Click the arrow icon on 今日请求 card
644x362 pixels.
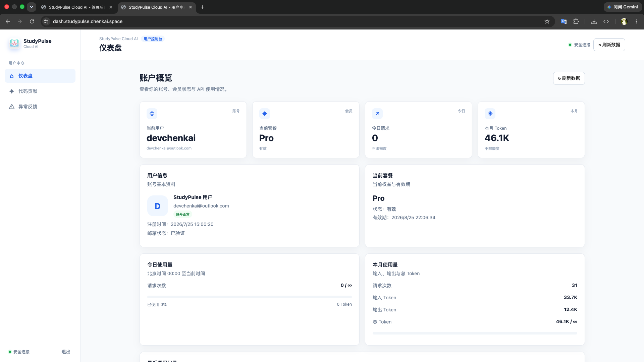[377, 114]
